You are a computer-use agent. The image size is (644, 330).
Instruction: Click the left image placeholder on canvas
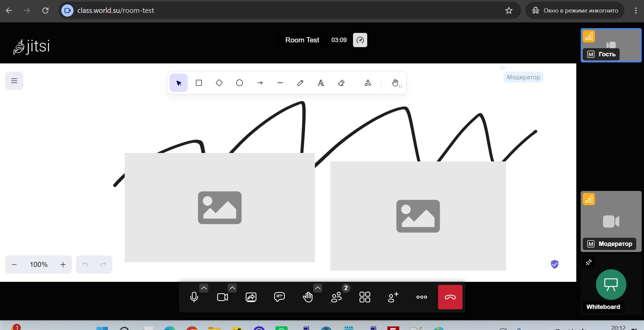point(220,208)
